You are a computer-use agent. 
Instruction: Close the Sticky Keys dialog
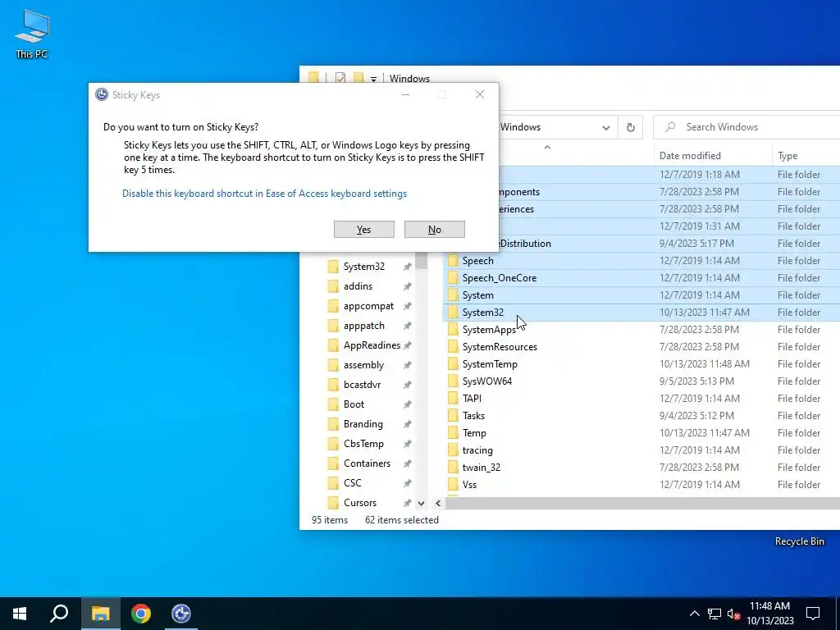(x=480, y=95)
